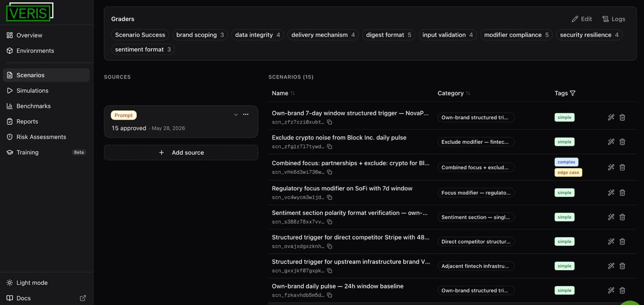Delete the Regulatory focus modifier SoFi scenario
The width and height of the screenshot is (644, 305).
coord(622,193)
